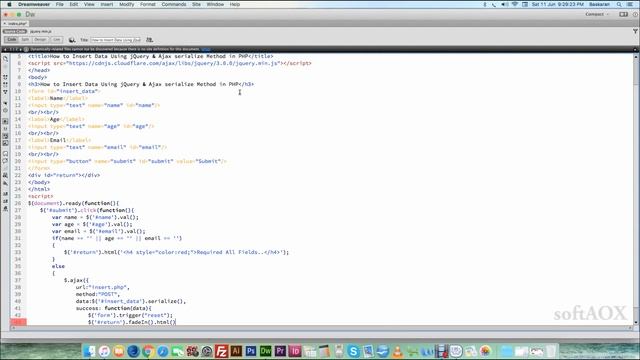The height and width of the screenshot is (360, 640).
Task: Open the Site menu
Action: pos(196,4)
